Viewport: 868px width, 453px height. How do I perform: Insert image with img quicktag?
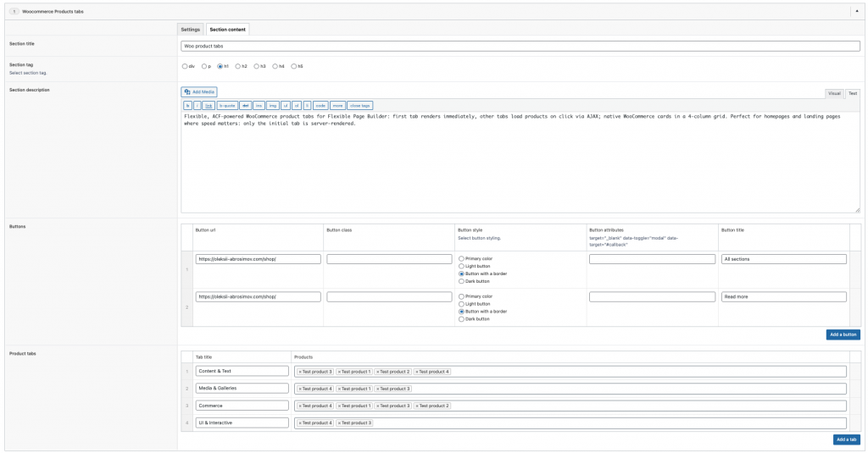tap(273, 106)
